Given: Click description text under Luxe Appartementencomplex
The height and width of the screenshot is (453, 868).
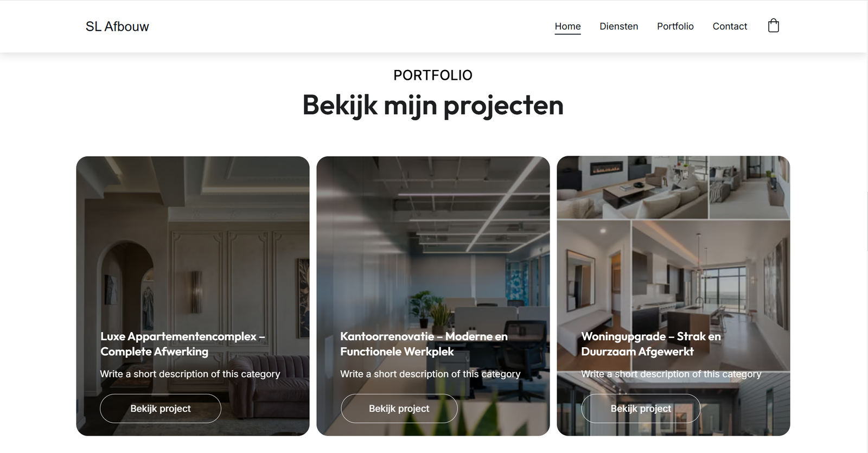Looking at the screenshot, I should click(190, 374).
